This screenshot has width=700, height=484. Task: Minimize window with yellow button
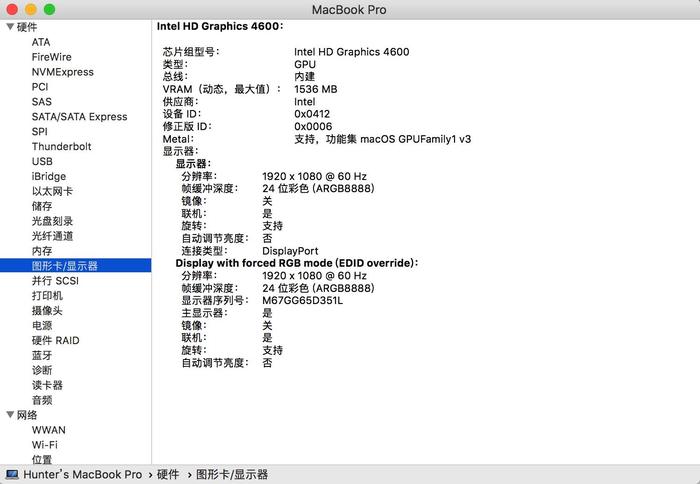pos(31,9)
